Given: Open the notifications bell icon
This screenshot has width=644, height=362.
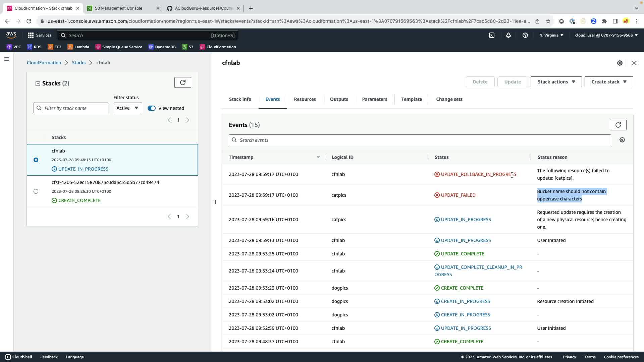Looking at the screenshot, I should point(508,35).
